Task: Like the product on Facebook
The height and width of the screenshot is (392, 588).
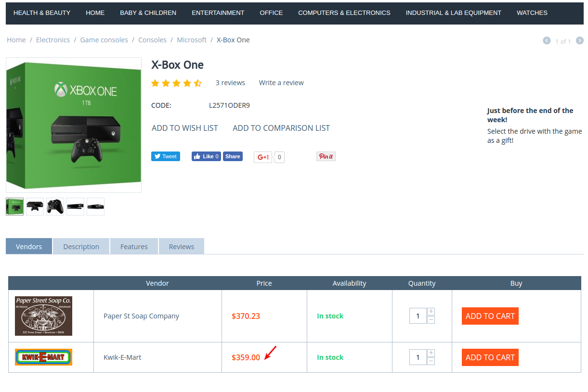Action: coord(206,156)
